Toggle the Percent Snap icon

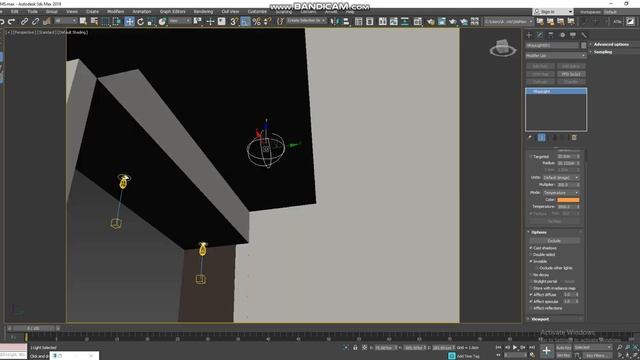click(256, 21)
